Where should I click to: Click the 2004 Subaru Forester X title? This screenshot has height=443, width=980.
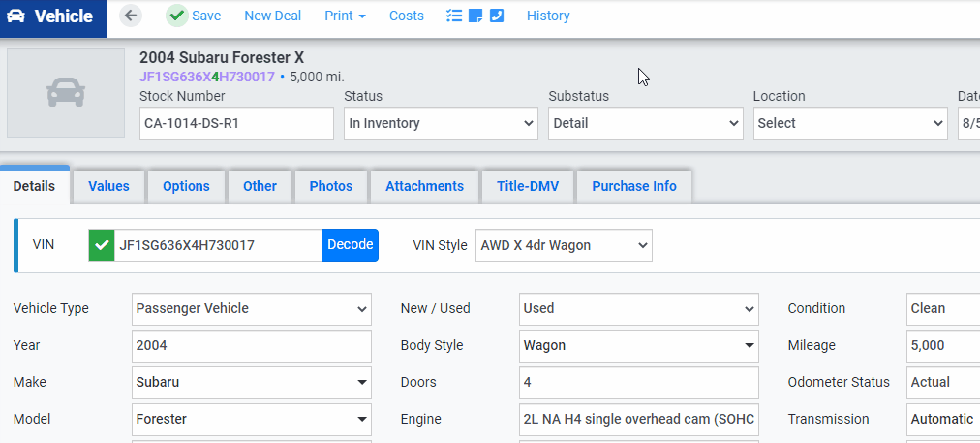[x=222, y=57]
